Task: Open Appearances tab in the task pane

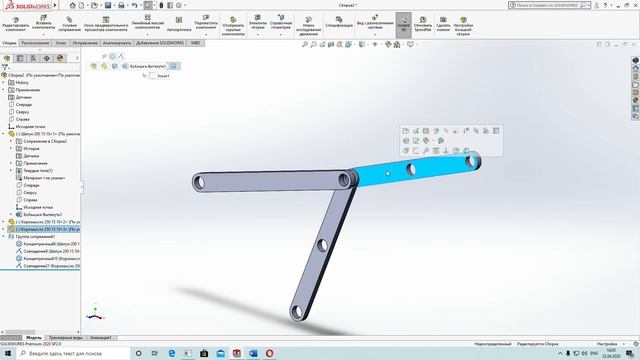Action: click(x=636, y=100)
